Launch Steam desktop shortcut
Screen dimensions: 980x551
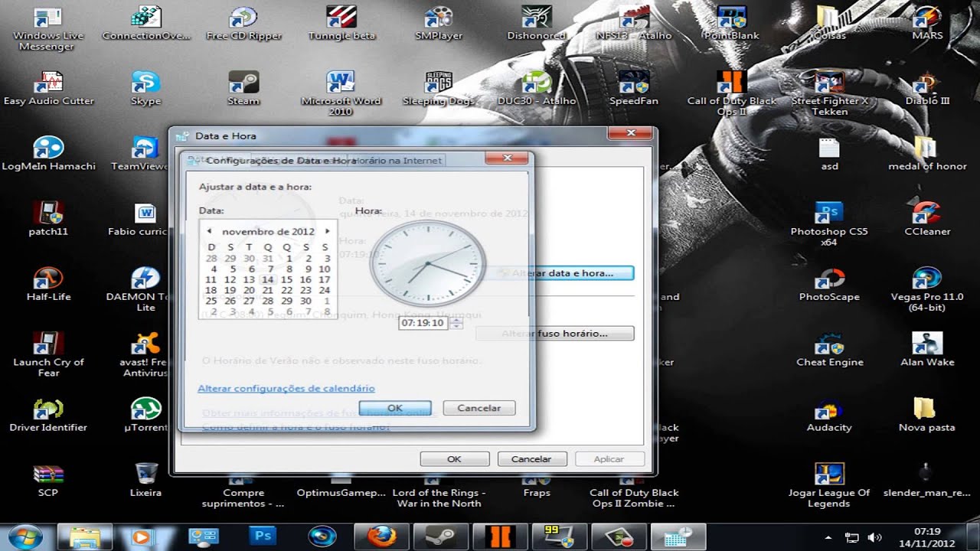pos(243,89)
